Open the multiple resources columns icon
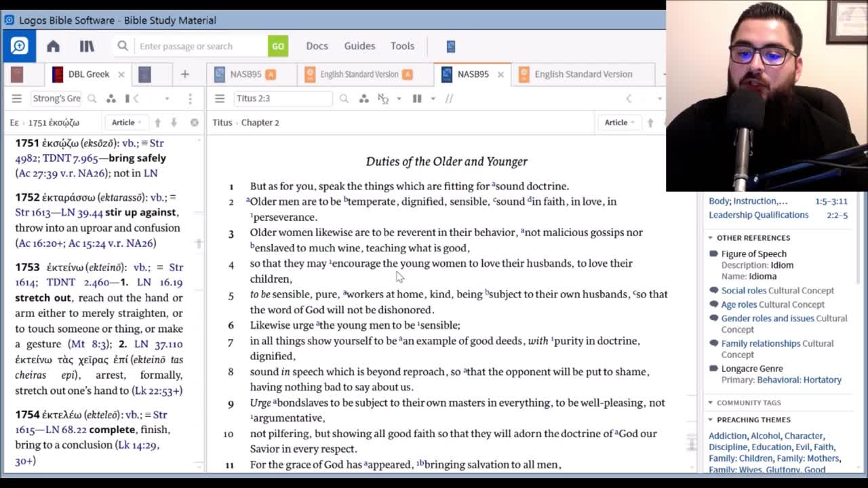The width and height of the screenshot is (868, 488). click(x=417, y=98)
